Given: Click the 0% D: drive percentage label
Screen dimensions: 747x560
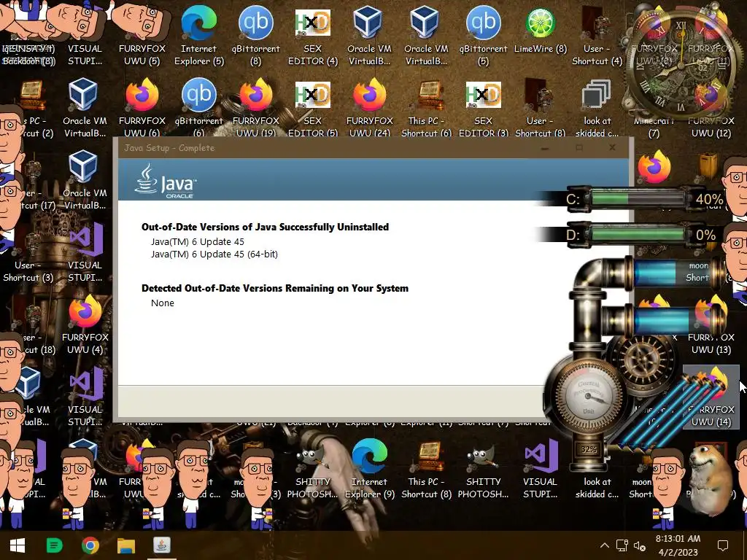Looking at the screenshot, I should point(705,236).
